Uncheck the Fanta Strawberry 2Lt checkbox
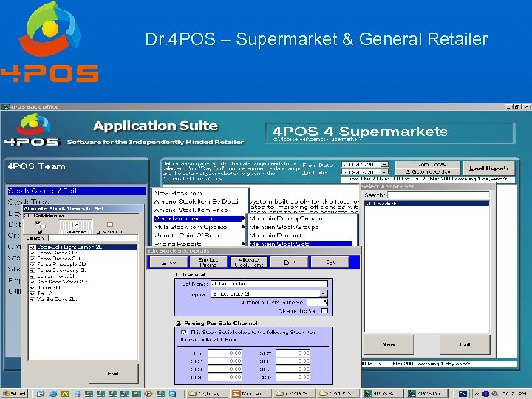Screen dimensions: 532x399 [33, 270]
